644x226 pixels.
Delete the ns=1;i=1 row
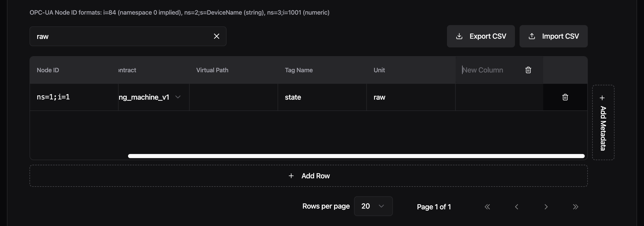[565, 97]
